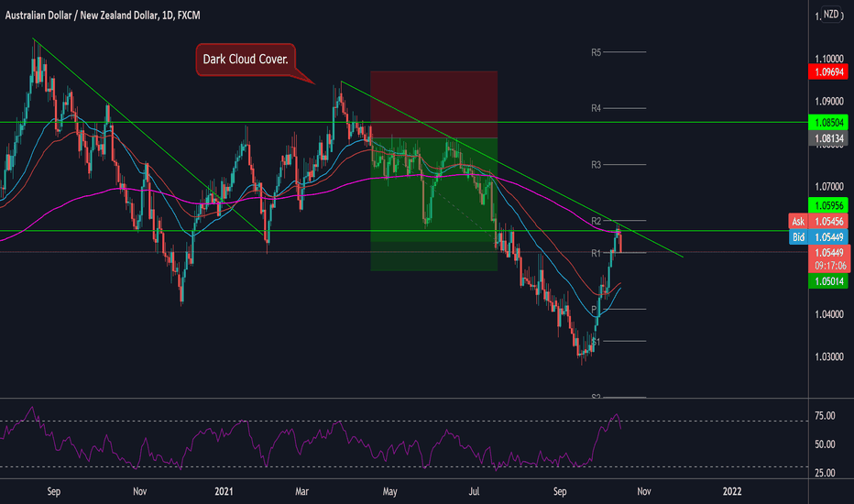Click the countdown timer 09:17:06 label
Image resolution: width=854 pixels, height=504 pixels.
point(830,266)
